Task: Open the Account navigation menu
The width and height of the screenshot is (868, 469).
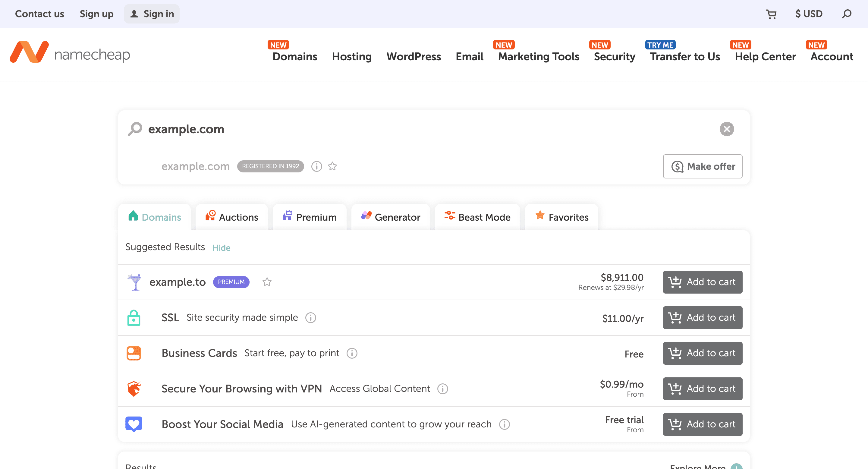Action: pos(832,57)
